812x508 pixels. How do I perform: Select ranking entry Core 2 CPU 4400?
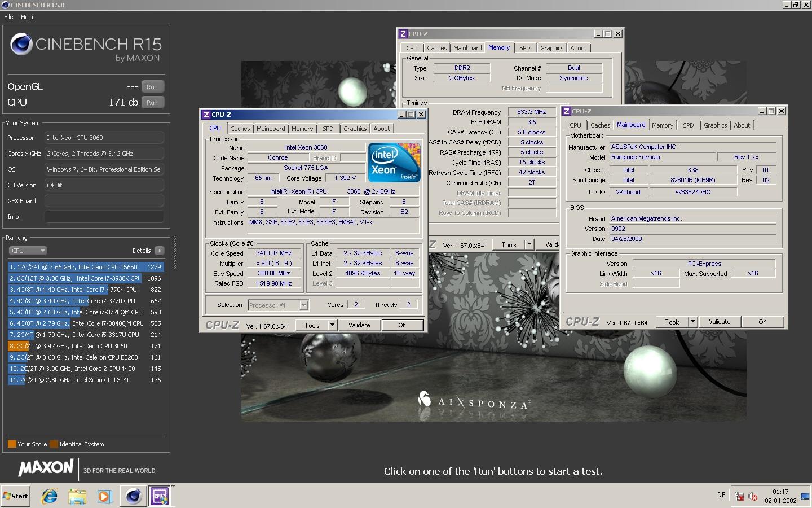click(x=86, y=369)
